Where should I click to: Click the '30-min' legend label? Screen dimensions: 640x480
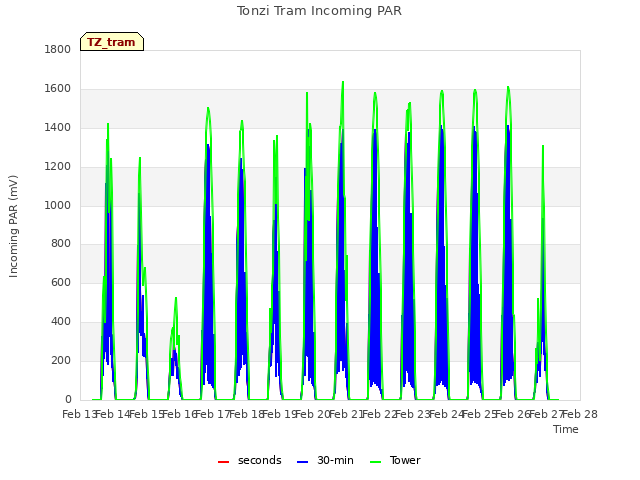[x=335, y=460]
